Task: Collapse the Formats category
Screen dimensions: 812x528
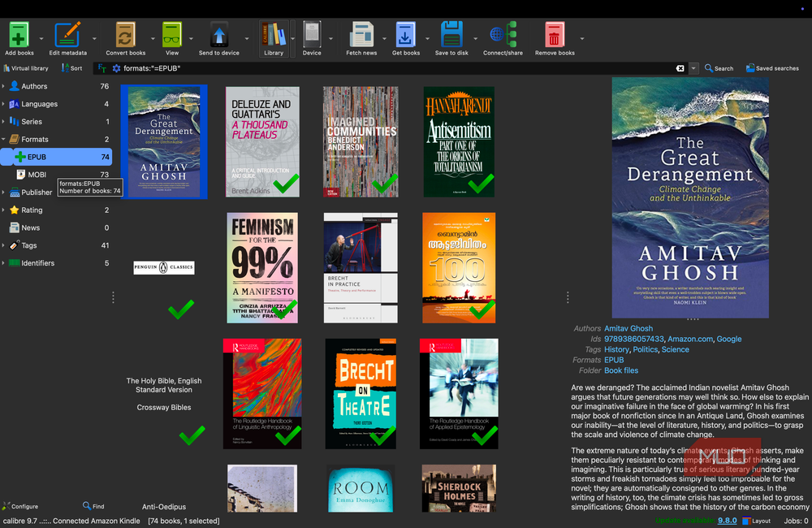Action: pos(3,139)
